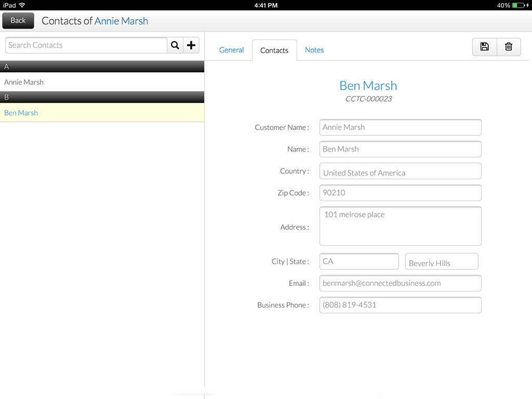Delete contact with trash icon
This screenshot has width=532, height=399.
pyautogui.click(x=509, y=47)
